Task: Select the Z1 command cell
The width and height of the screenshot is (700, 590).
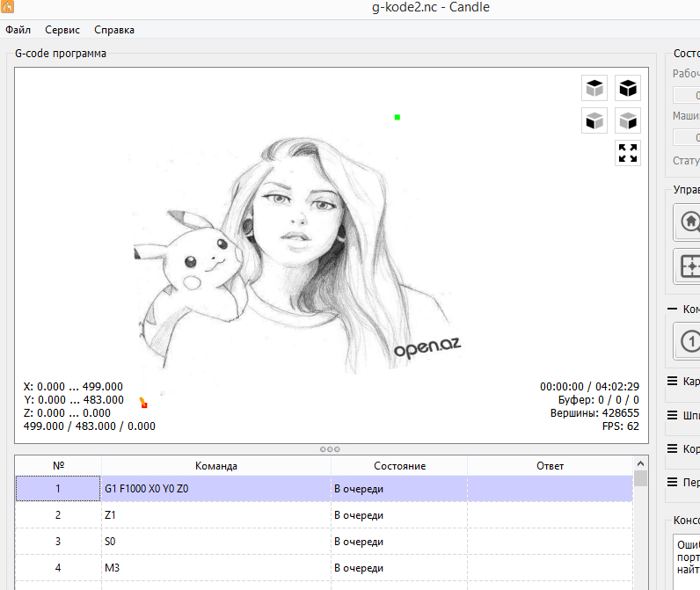Action: (x=216, y=515)
